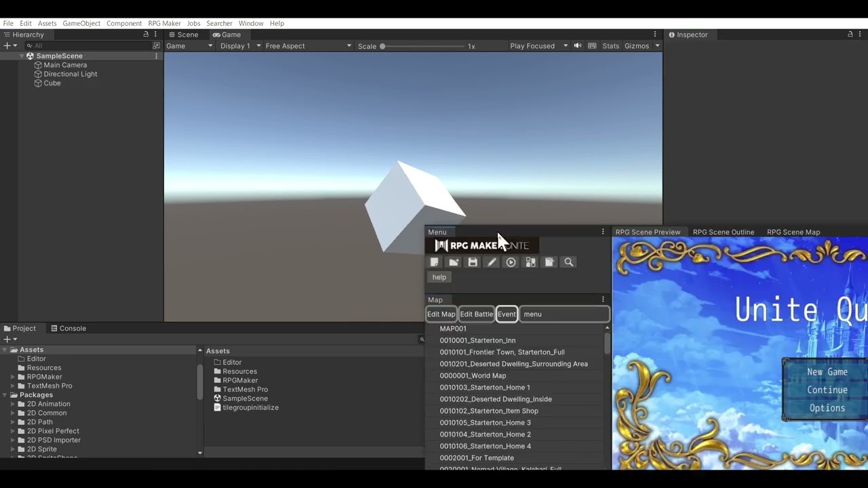Click the magnifier search icon in Menu panel
Image resolution: width=868 pixels, height=488 pixels.
point(569,262)
